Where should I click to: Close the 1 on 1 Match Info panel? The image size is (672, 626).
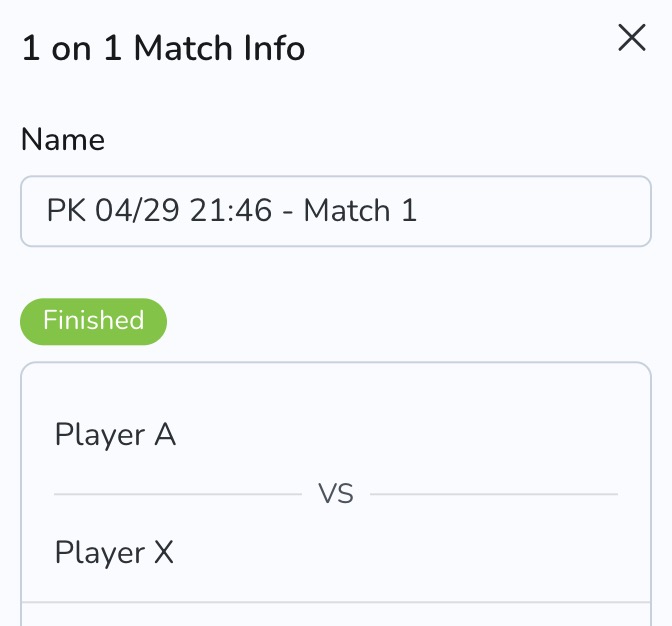(x=632, y=39)
